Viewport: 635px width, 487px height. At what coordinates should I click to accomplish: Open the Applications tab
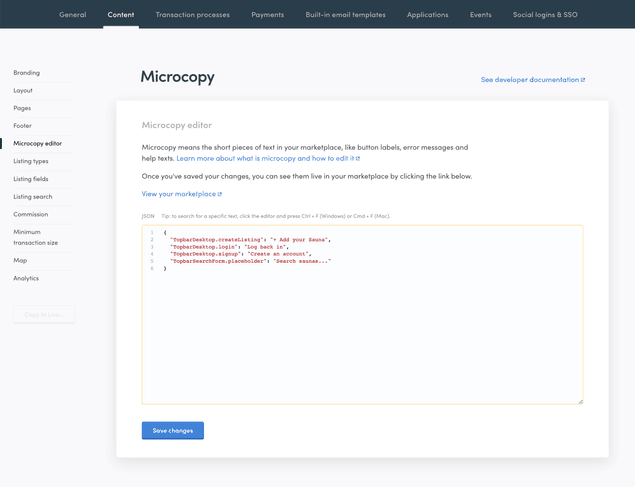click(427, 15)
